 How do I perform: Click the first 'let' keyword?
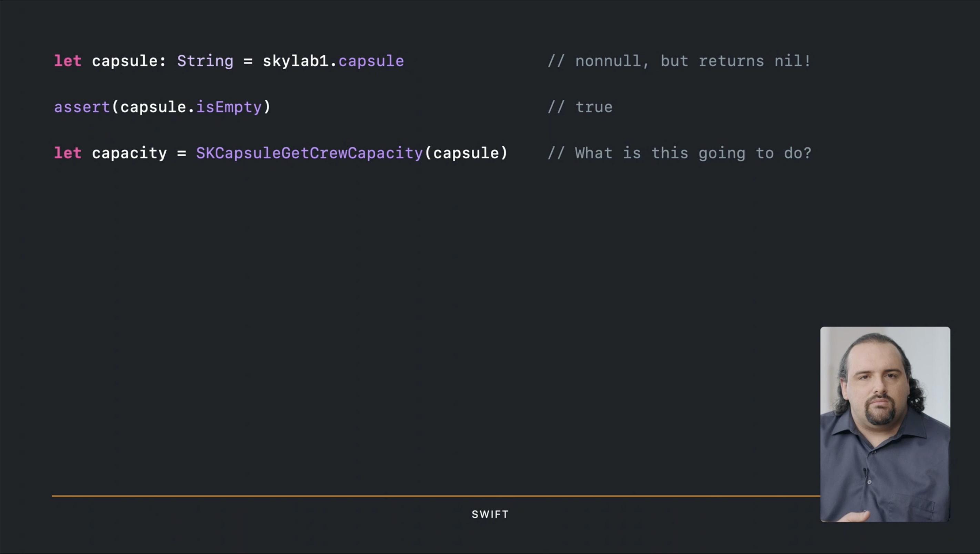(x=68, y=61)
